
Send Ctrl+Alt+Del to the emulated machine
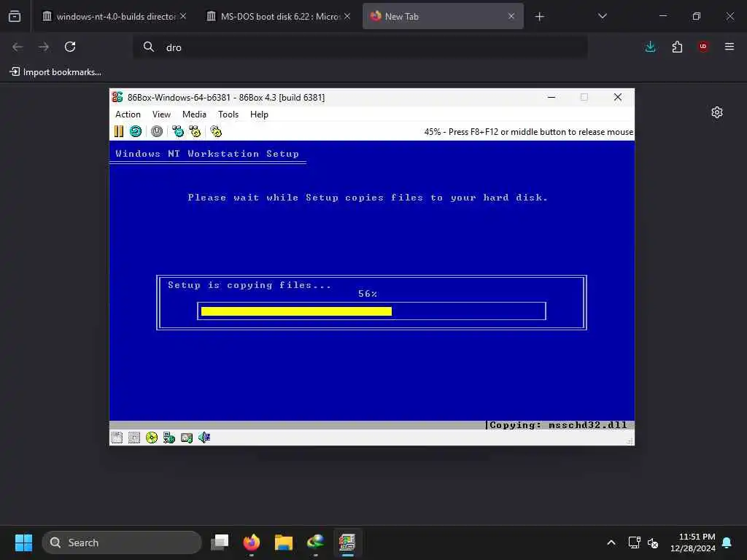pos(178,131)
